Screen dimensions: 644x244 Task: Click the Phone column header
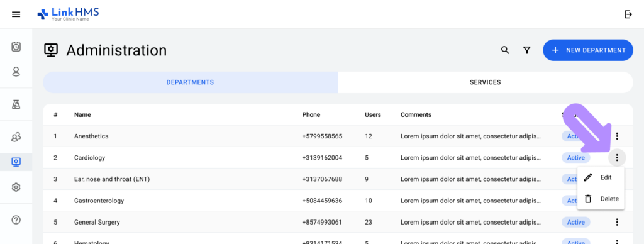pos(311,114)
